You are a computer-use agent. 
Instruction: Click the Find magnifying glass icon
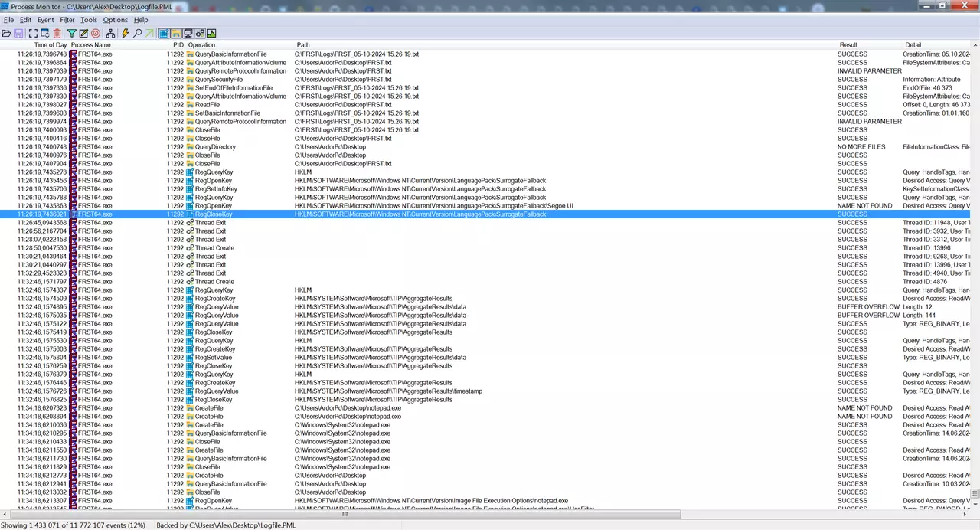(138, 34)
